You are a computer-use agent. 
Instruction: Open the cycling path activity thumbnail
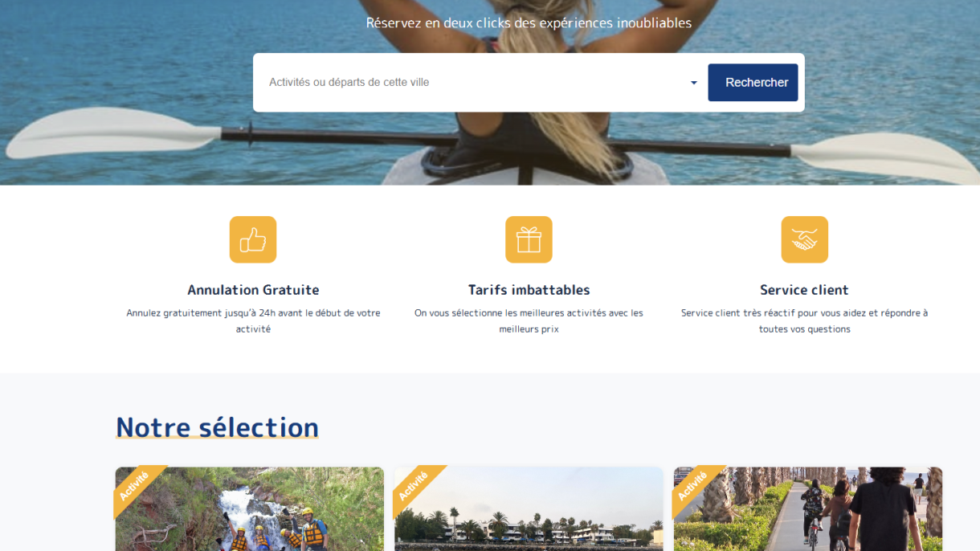click(x=808, y=509)
